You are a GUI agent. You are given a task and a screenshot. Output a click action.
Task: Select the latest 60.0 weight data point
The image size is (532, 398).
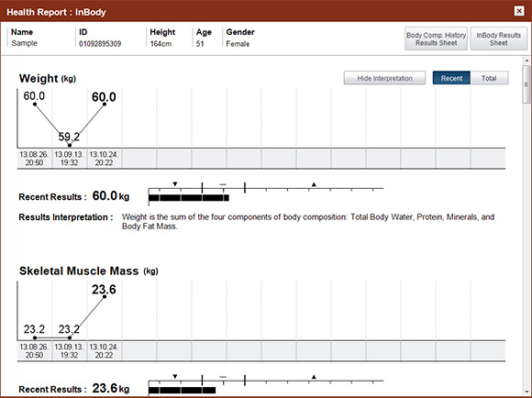click(105, 105)
